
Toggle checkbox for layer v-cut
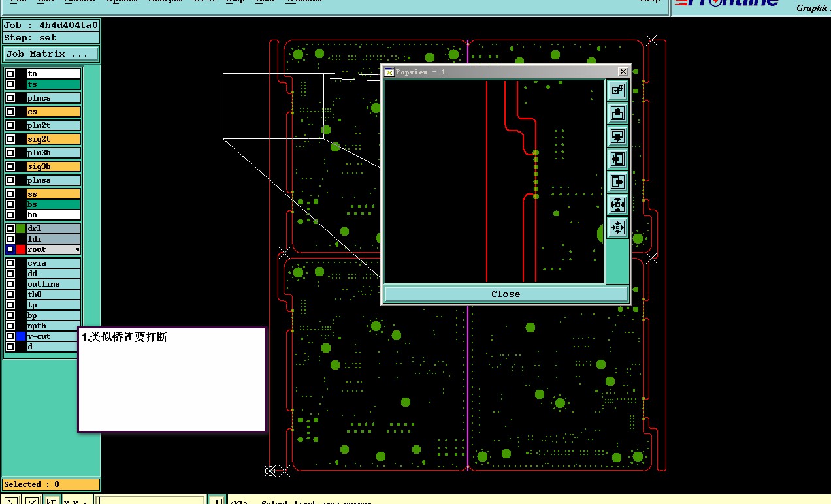tap(10, 336)
